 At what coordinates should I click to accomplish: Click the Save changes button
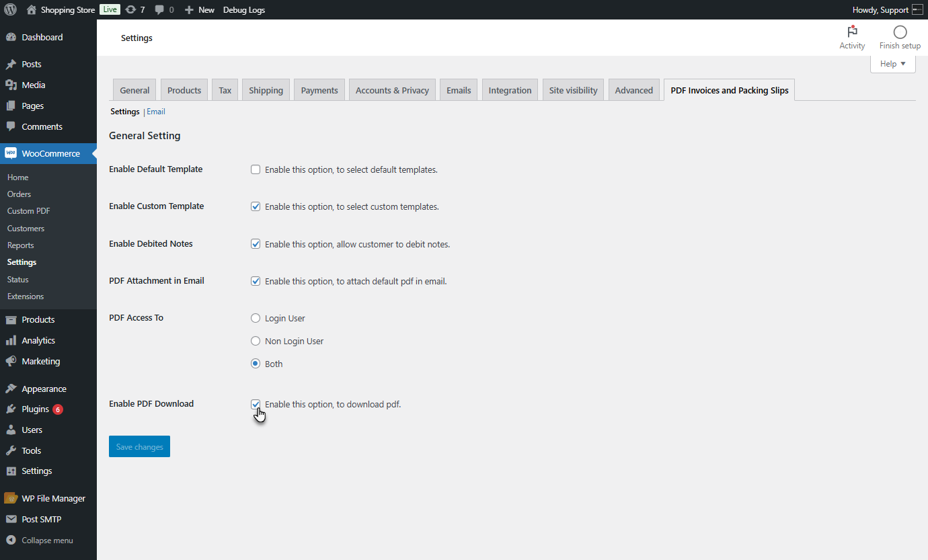(139, 446)
